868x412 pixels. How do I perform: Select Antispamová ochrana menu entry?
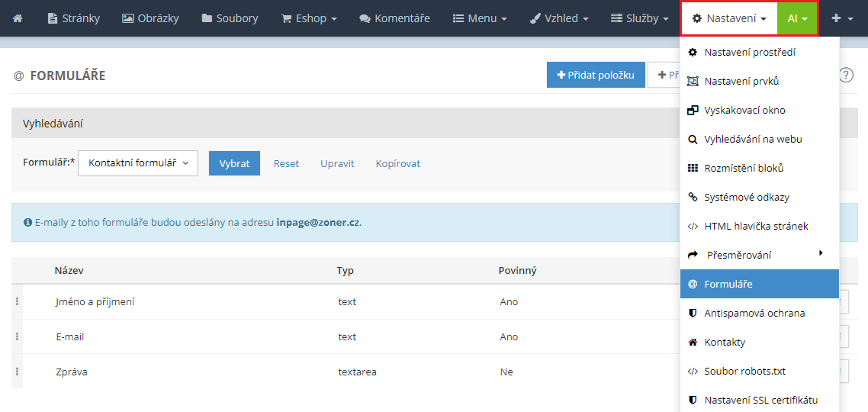(754, 313)
